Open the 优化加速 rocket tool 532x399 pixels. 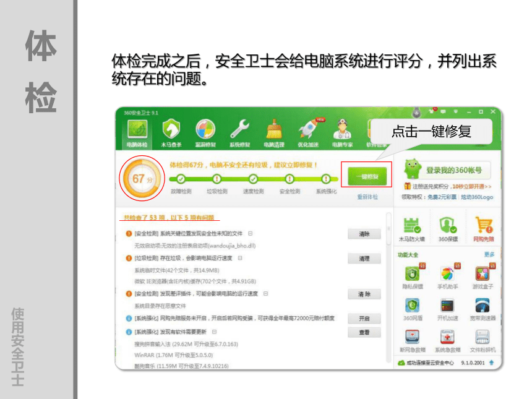(x=308, y=134)
